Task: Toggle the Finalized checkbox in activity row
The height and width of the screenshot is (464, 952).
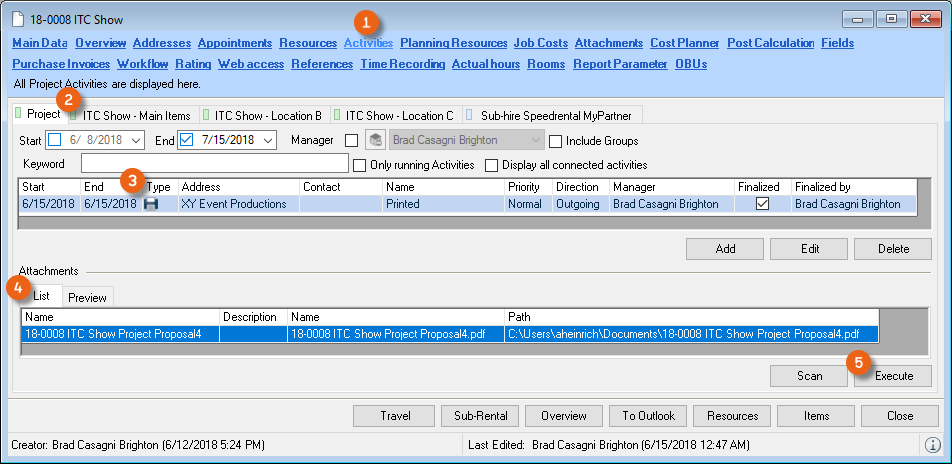Action: pyautogui.click(x=762, y=204)
